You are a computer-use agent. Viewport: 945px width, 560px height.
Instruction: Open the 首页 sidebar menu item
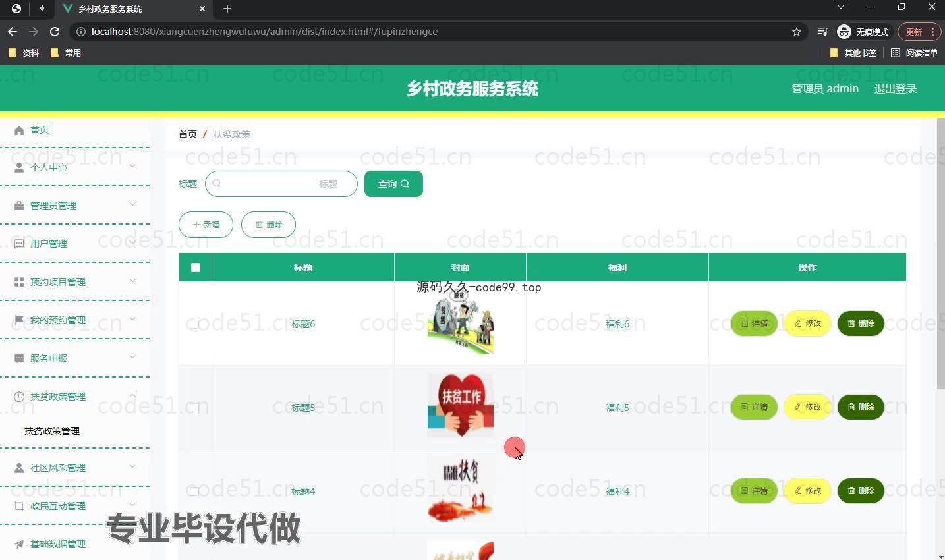click(x=74, y=130)
